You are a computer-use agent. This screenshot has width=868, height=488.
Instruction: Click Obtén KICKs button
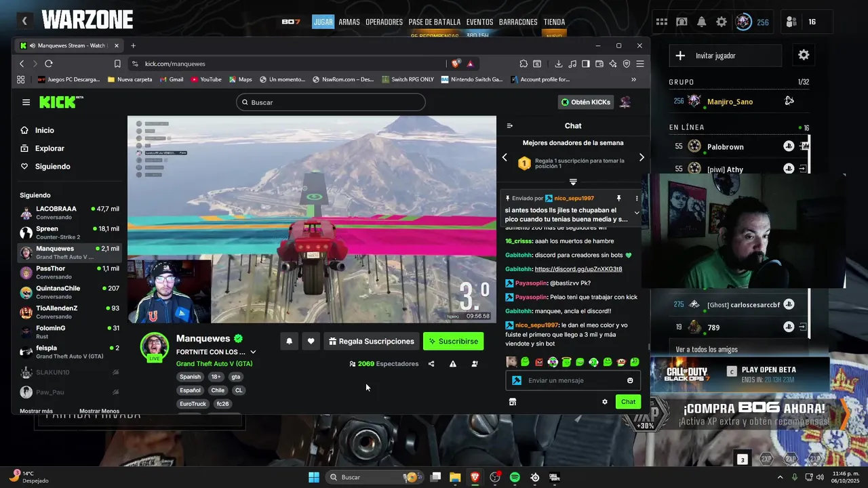[586, 102]
